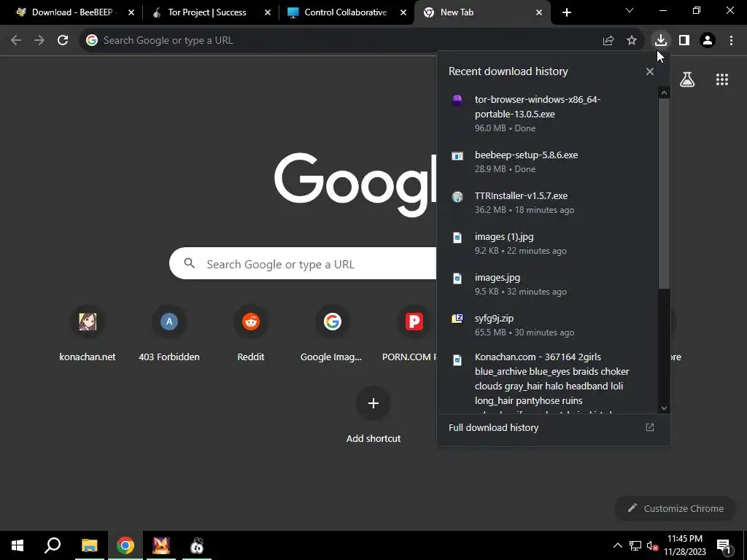Screen dimensions: 747x560
Task: Open the images.jpg download entry
Action: click(x=548, y=284)
